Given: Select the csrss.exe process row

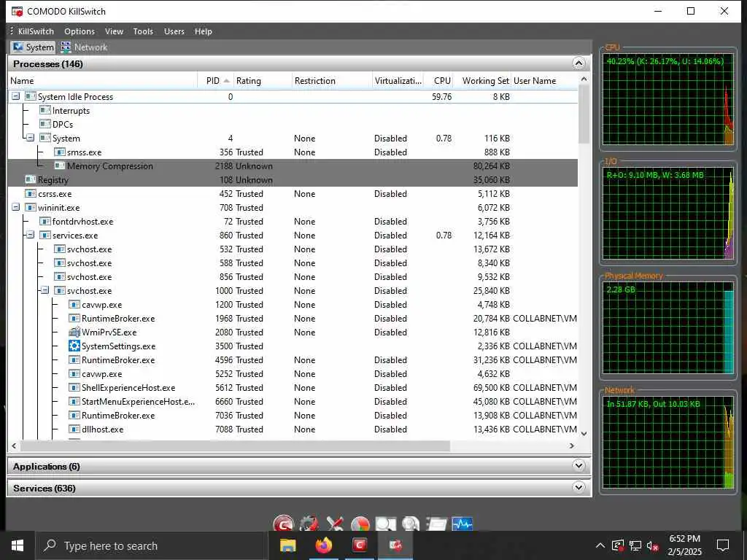Looking at the screenshot, I should click(293, 194).
